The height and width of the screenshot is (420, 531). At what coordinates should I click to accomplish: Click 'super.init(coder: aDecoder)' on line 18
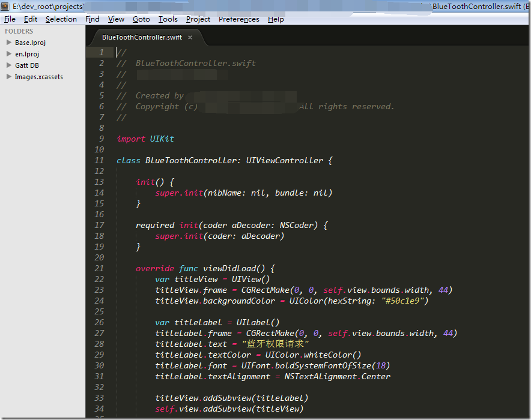220,236
